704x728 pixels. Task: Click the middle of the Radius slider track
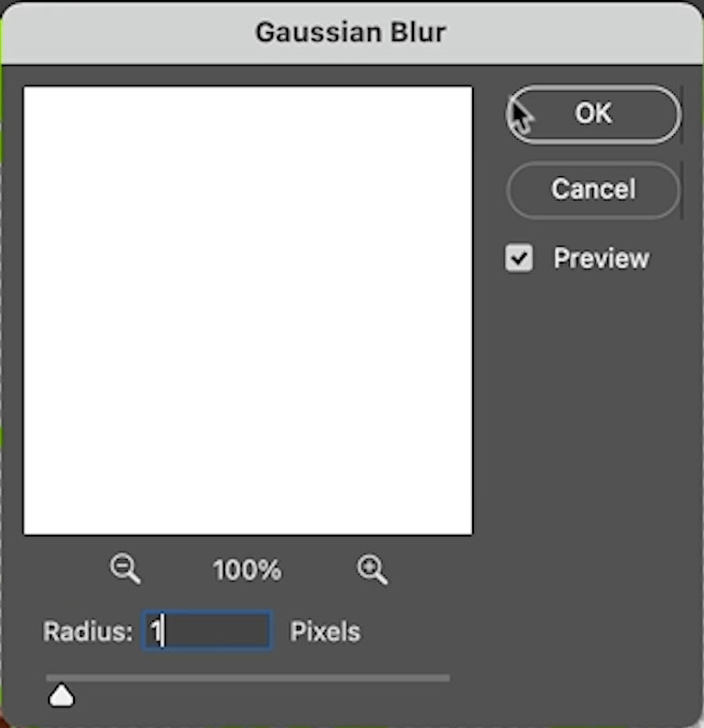[x=248, y=678]
